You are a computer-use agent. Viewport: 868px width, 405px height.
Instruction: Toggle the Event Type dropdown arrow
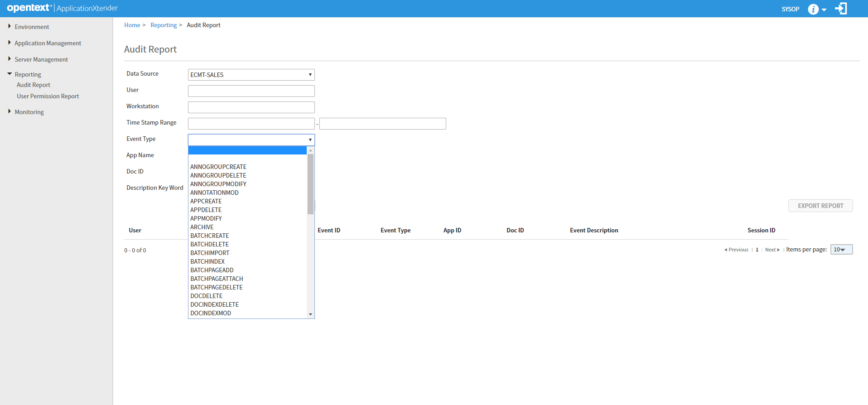310,140
